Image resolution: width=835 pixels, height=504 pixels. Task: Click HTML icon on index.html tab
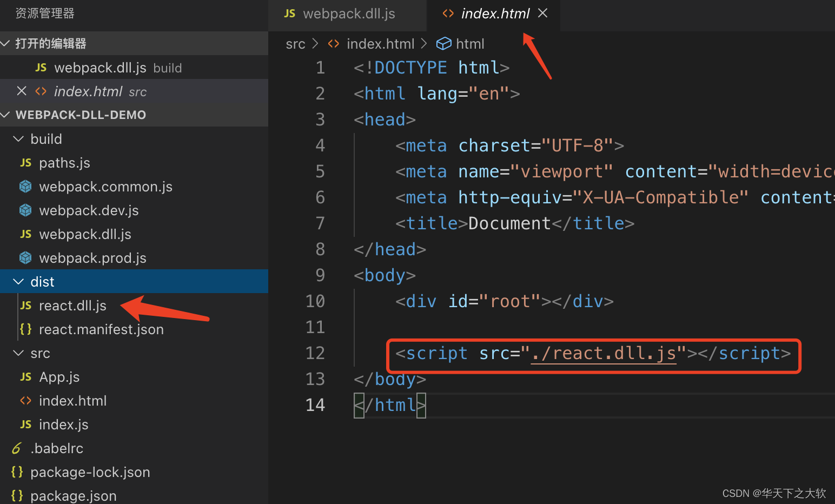coord(448,14)
